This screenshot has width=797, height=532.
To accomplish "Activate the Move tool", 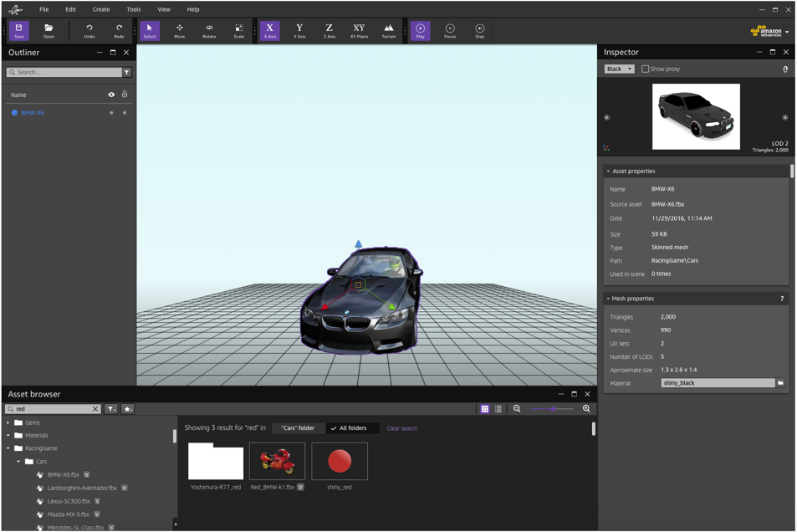I will (x=180, y=30).
